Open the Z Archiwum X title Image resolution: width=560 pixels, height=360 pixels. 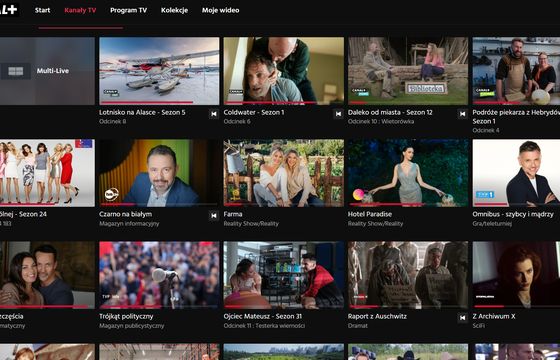(494, 316)
